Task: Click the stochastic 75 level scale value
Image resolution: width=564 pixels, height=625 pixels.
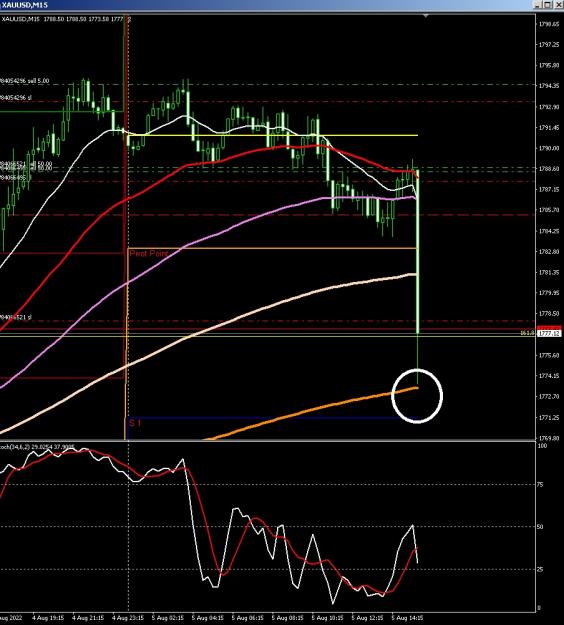Action: (540, 484)
